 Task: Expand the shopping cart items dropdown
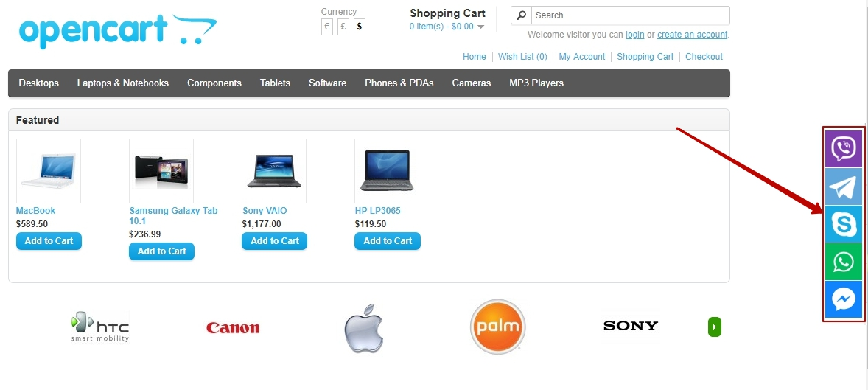coord(447,27)
